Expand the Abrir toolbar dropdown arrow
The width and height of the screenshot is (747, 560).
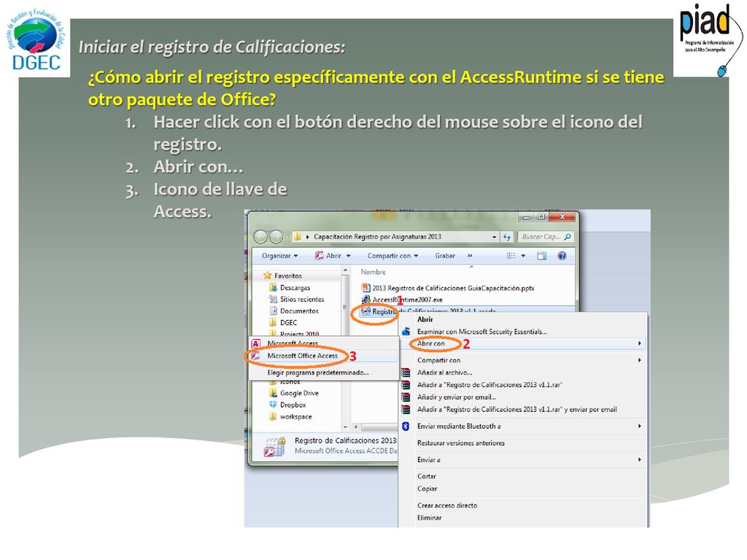[x=348, y=256]
